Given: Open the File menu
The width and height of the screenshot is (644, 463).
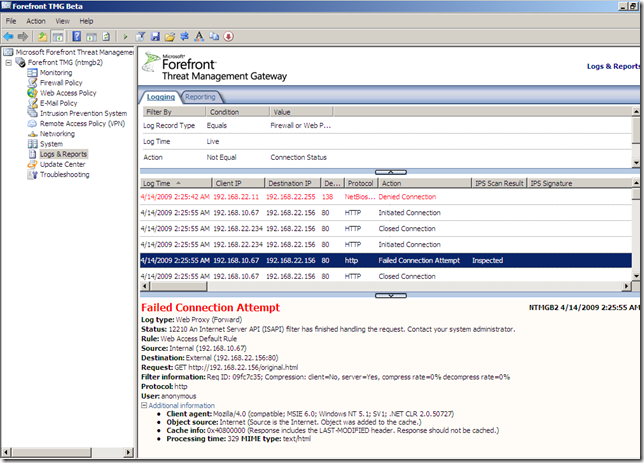Looking at the screenshot, I should tap(11, 21).
